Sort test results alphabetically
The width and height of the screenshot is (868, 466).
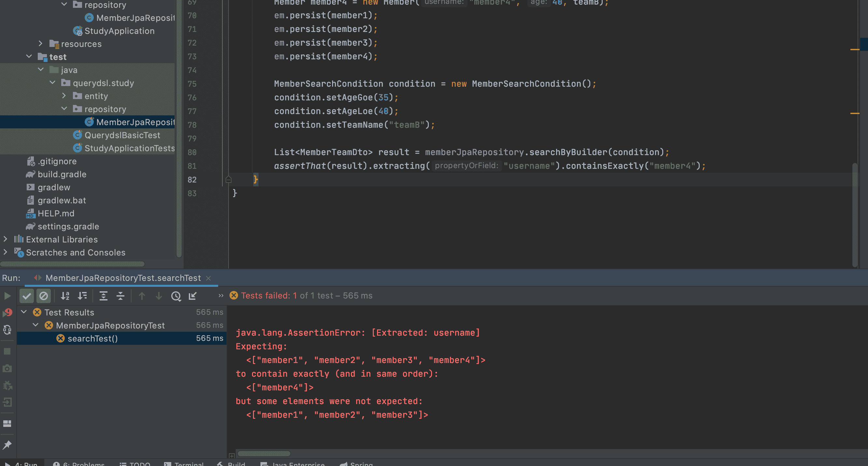pos(65,296)
